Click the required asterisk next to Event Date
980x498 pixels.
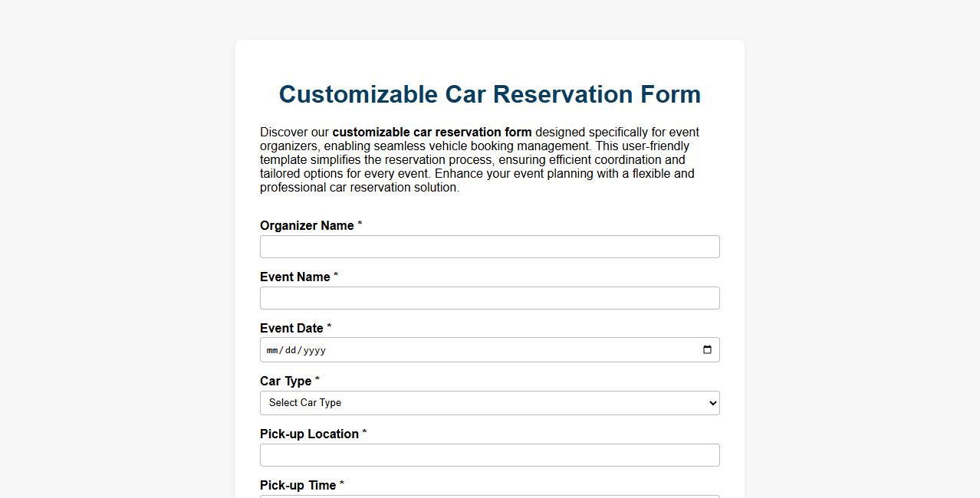click(x=329, y=326)
